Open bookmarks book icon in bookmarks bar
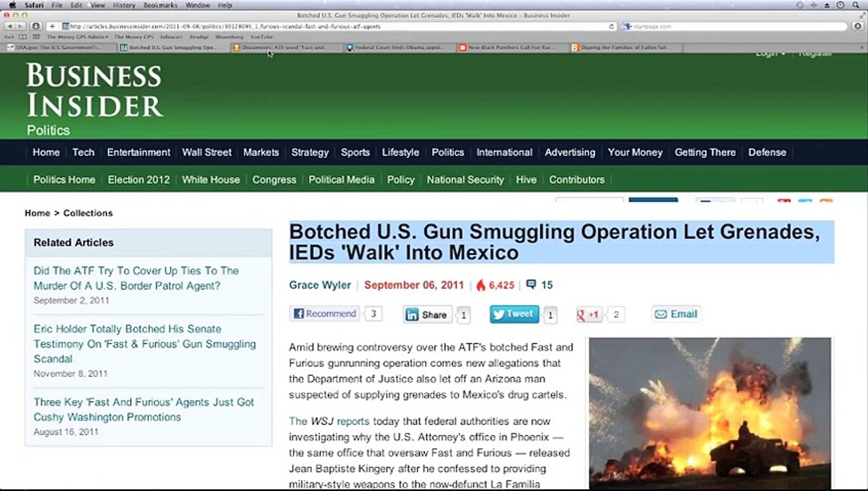The height and width of the screenshot is (491, 868). (23, 37)
